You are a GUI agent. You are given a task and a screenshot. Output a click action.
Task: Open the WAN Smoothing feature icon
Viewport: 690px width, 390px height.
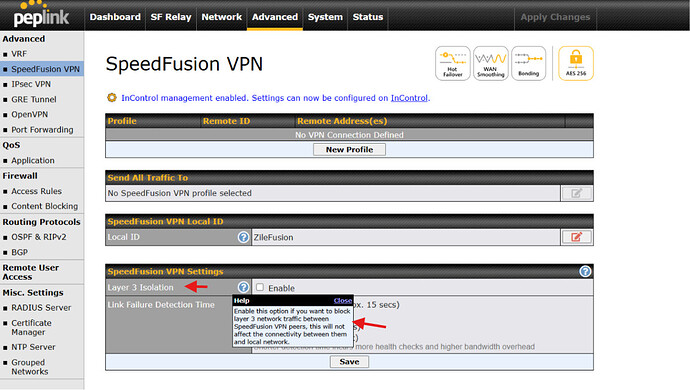click(x=491, y=63)
